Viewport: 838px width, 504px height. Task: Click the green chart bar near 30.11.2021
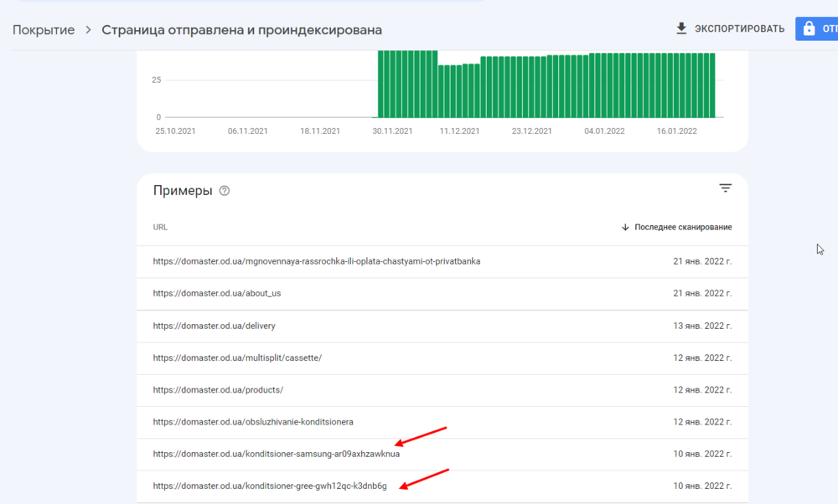(393, 84)
